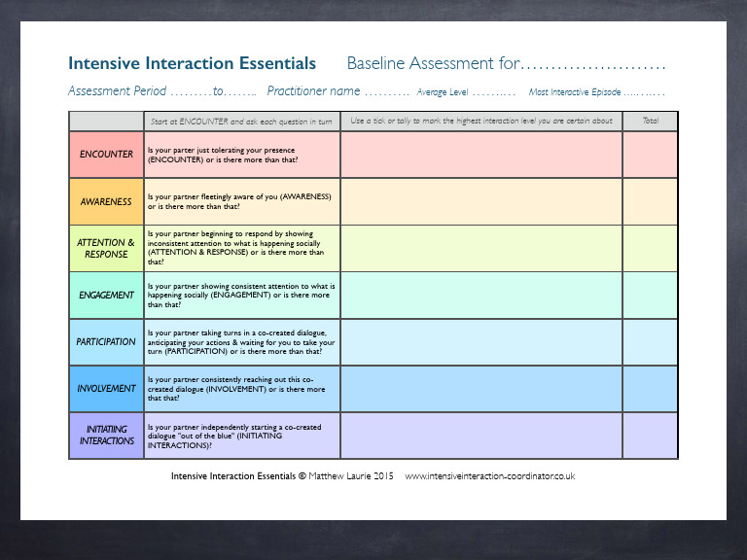Click the tally box in the ENCOUNTER row
747x560 pixels.
pyautogui.click(x=480, y=155)
